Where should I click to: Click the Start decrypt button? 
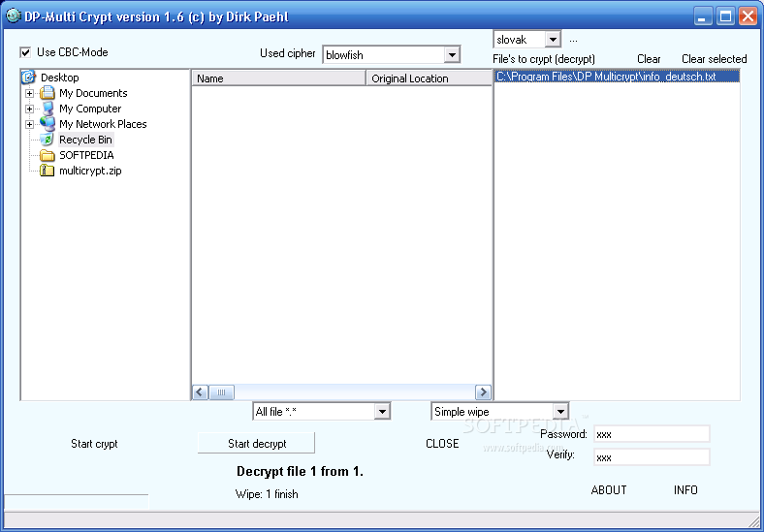256,444
